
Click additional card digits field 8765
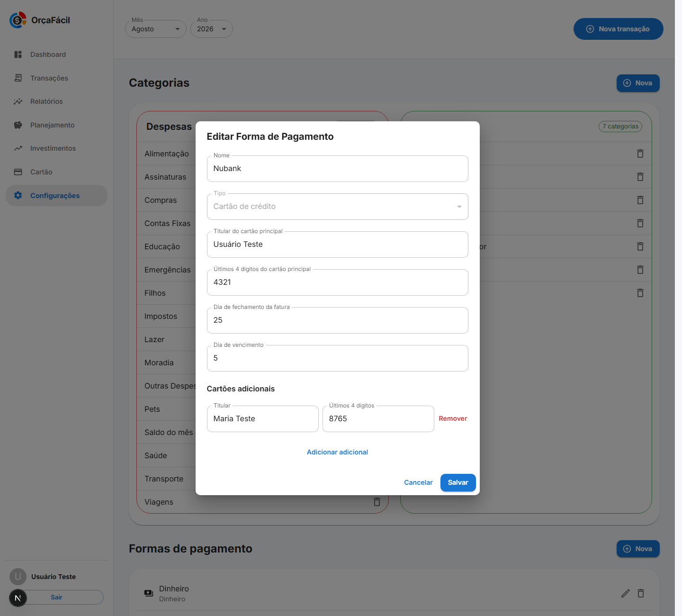(378, 419)
